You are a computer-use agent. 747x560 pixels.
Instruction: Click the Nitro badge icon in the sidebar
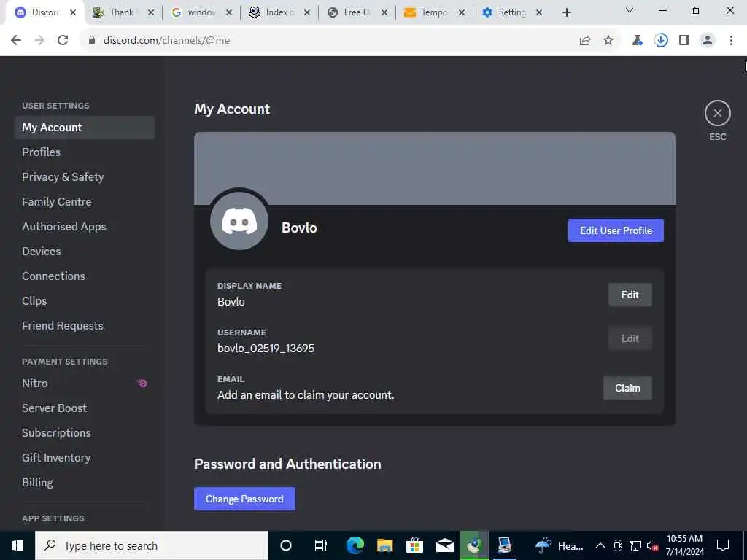pyautogui.click(x=142, y=384)
